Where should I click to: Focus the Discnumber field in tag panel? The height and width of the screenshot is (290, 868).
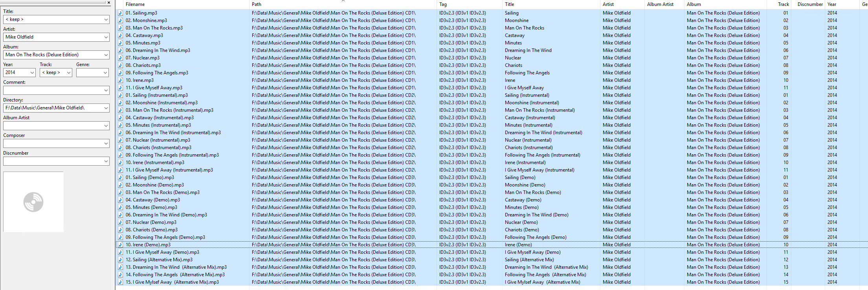click(x=56, y=161)
